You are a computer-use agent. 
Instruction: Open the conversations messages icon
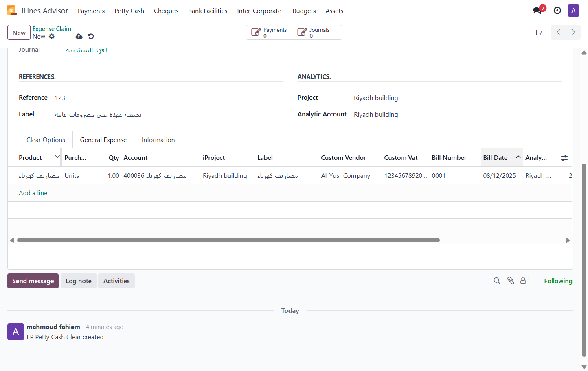(x=538, y=11)
